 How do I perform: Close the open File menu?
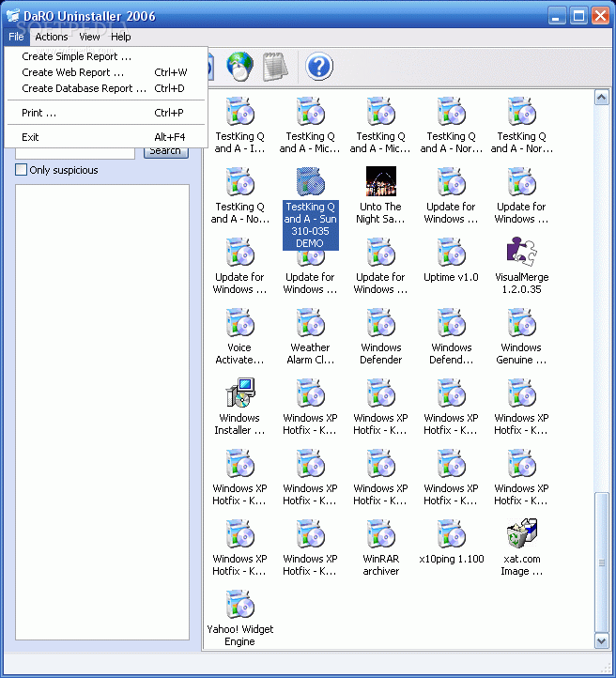(16, 37)
